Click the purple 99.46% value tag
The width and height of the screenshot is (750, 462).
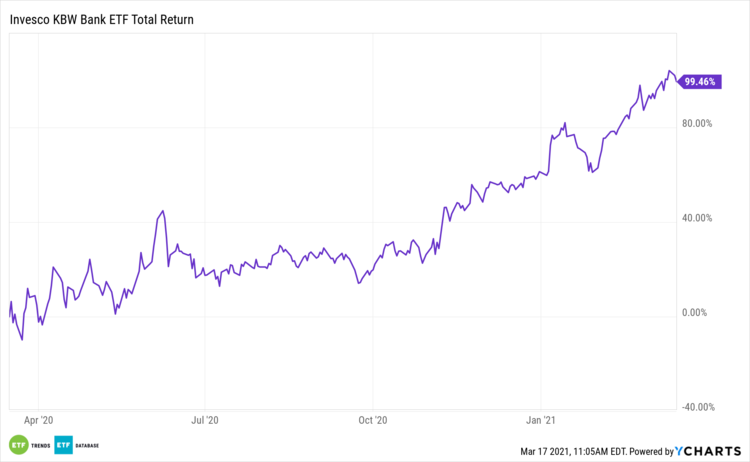point(699,82)
